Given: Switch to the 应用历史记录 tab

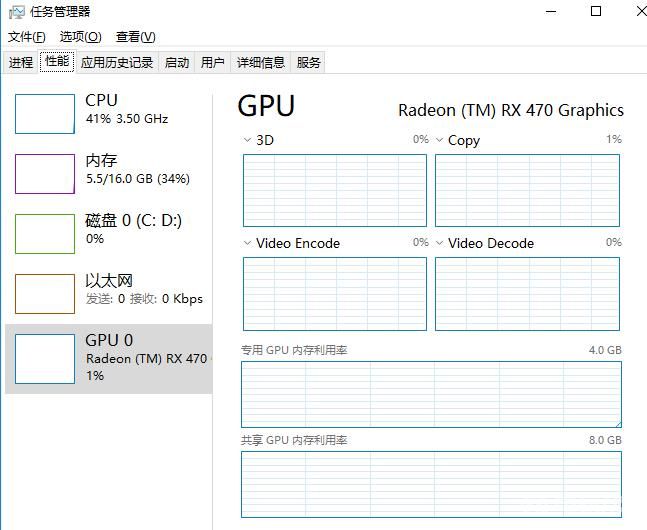Looking at the screenshot, I should click(117, 63).
